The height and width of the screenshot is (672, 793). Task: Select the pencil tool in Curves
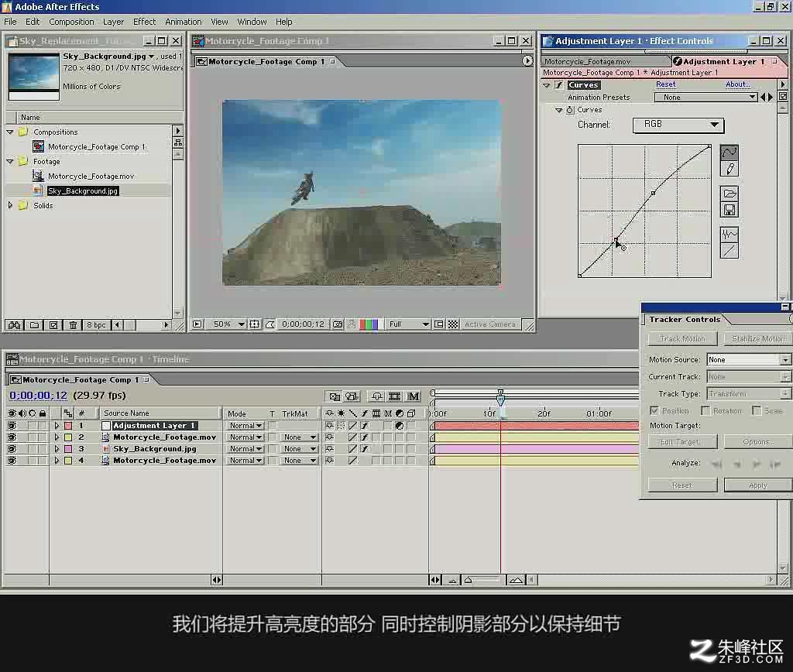tap(729, 169)
